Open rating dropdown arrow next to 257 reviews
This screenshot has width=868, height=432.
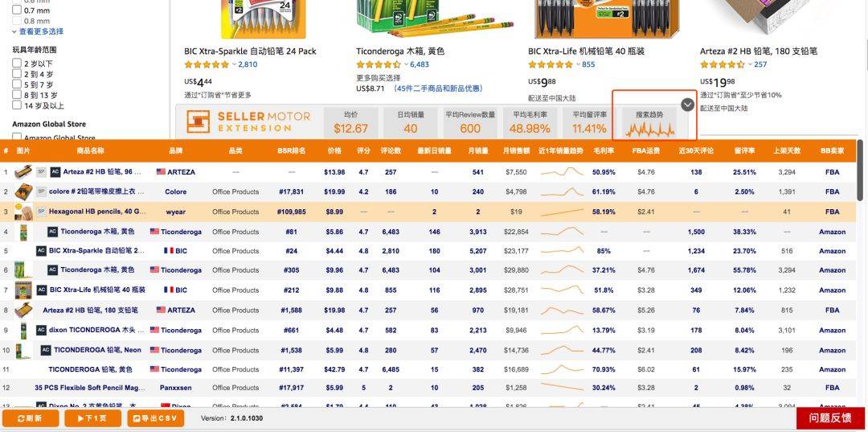pos(750,64)
